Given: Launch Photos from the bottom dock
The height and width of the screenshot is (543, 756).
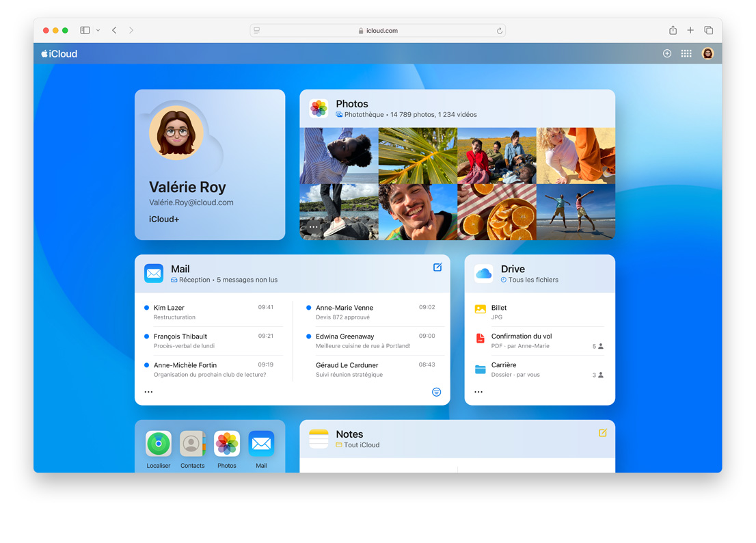Looking at the screenshot, I should point(227,444).
